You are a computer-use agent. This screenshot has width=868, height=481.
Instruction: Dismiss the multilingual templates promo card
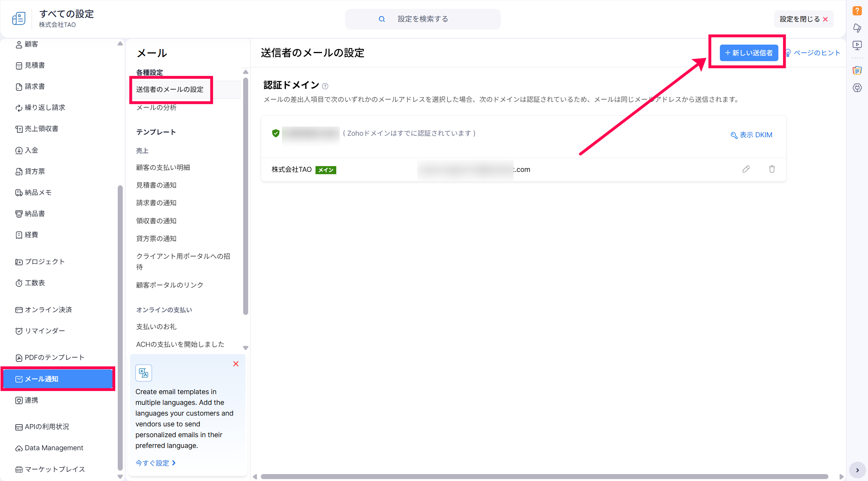pos(236,364)
